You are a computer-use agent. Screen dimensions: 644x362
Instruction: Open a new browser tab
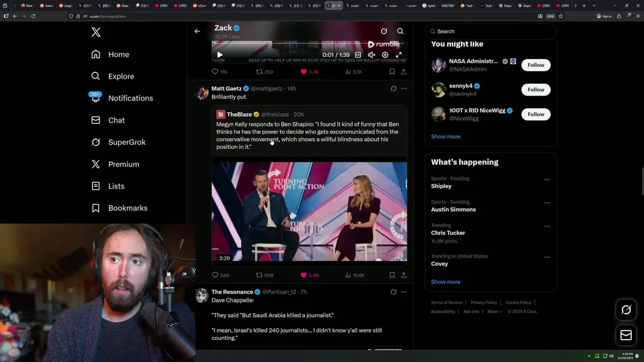[584, 6]
